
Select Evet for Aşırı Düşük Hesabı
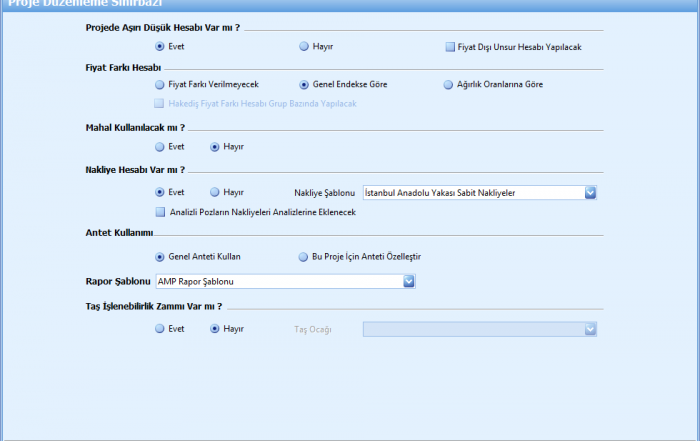tap(160, 46)
